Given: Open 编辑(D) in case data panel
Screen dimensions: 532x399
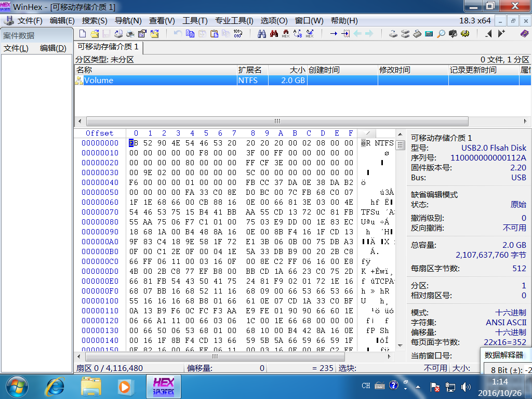Looking at the screenshot, I should click(x=53, y=48).
